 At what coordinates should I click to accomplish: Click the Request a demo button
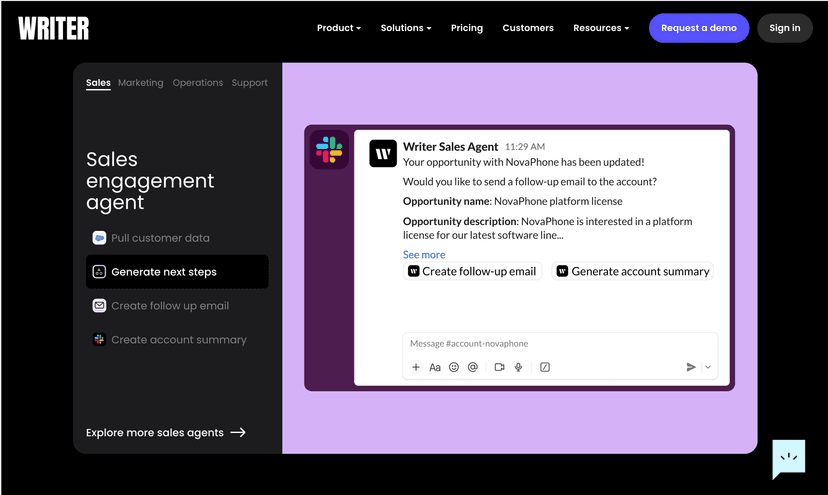pos(699,28)
